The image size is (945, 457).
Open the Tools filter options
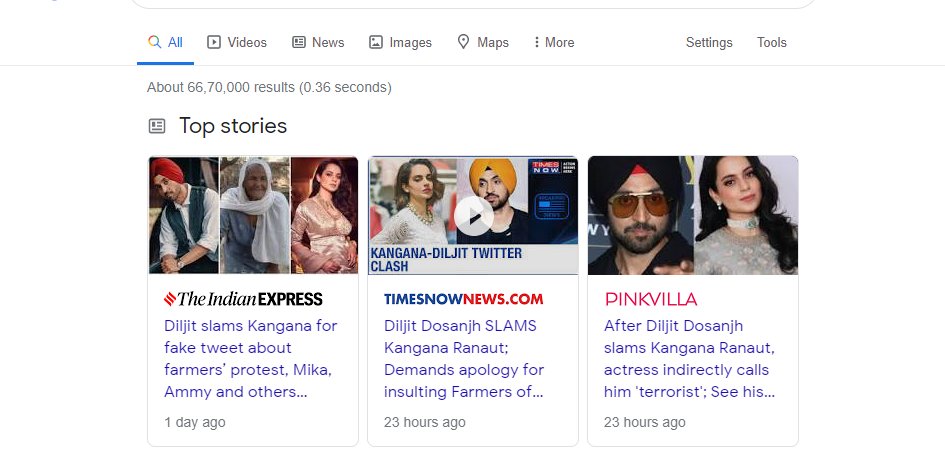pos(771,42)
